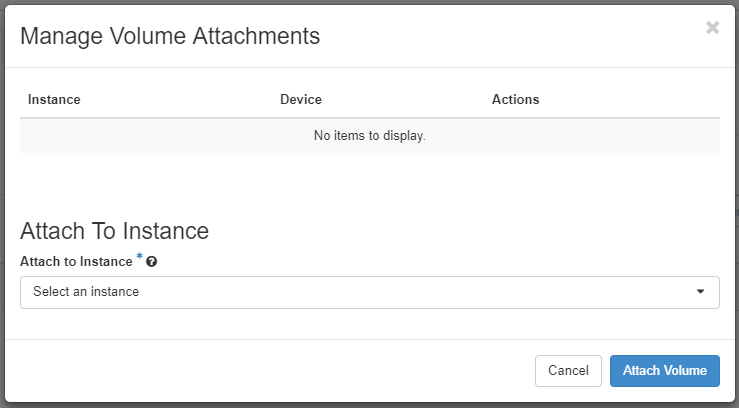Screen dimensions: 739x408
Task: Click the Device column header
Action: 301,100
